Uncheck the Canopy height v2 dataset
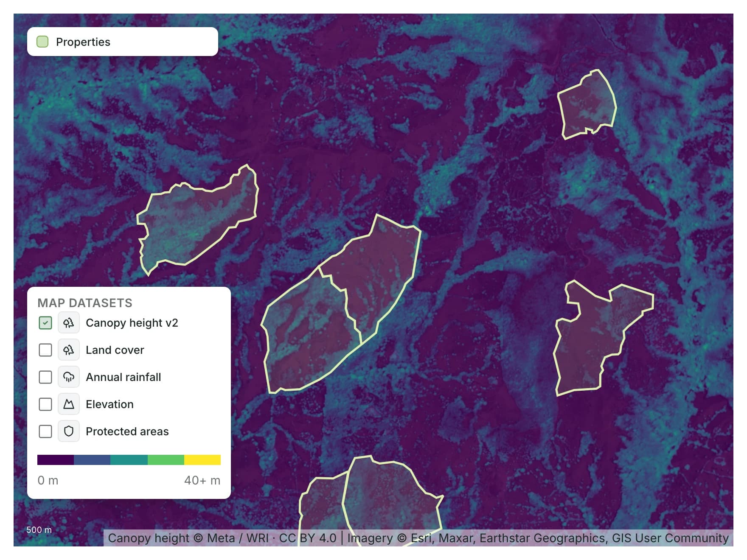This screenshot has width=747, height=560. click(45, 323)
